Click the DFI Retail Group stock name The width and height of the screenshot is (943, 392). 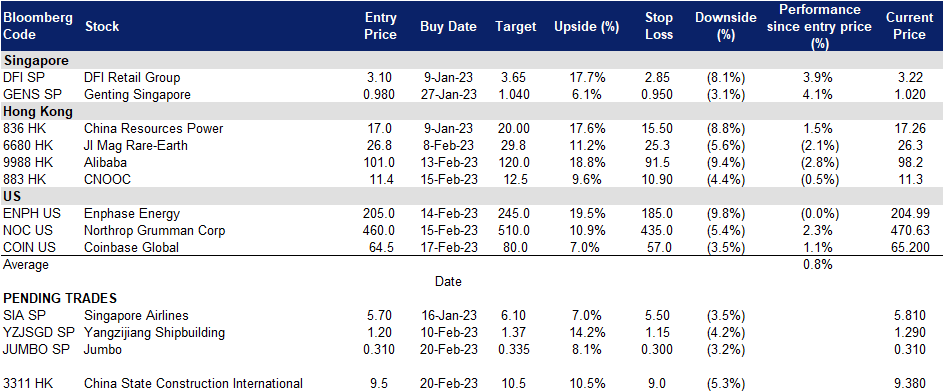click(132, 78)
